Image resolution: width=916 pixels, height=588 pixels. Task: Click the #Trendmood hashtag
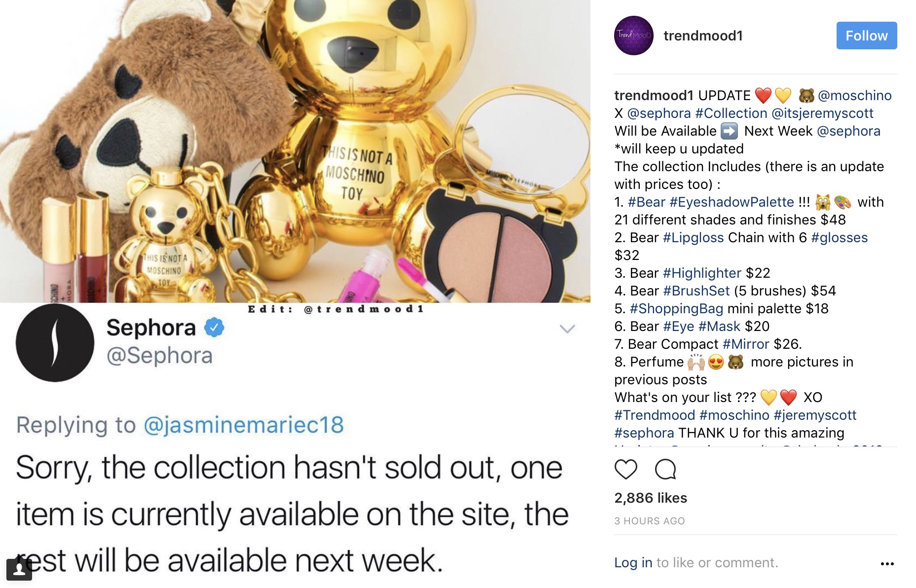tap(655, 415)
